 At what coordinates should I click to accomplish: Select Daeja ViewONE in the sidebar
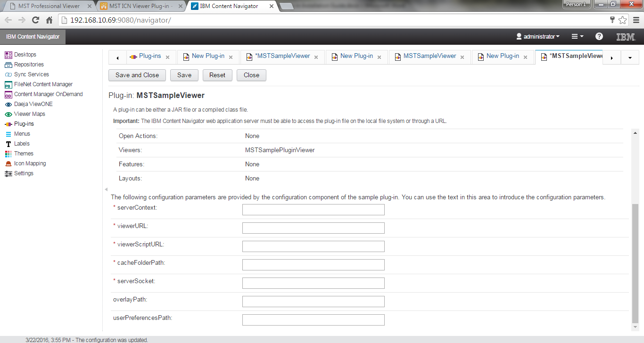[x=28, y=104]
